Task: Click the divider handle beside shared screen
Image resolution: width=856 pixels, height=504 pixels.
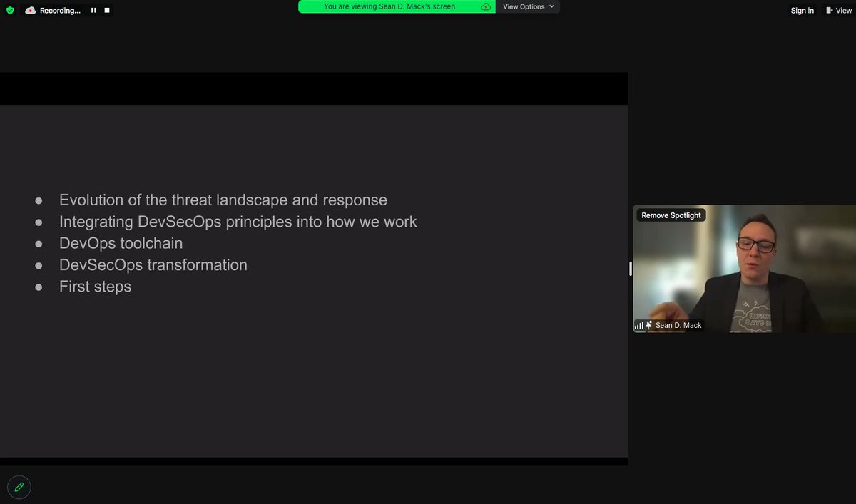Action: (x=630, y=269)
